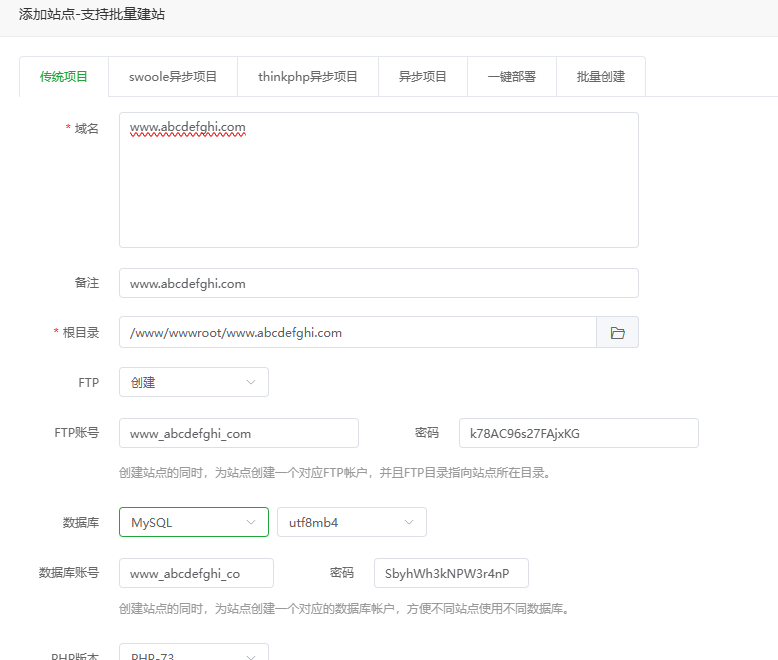This screenshot has width=778, height=660.
Task: Focus the 备注 input field
Action: (379, 283)
